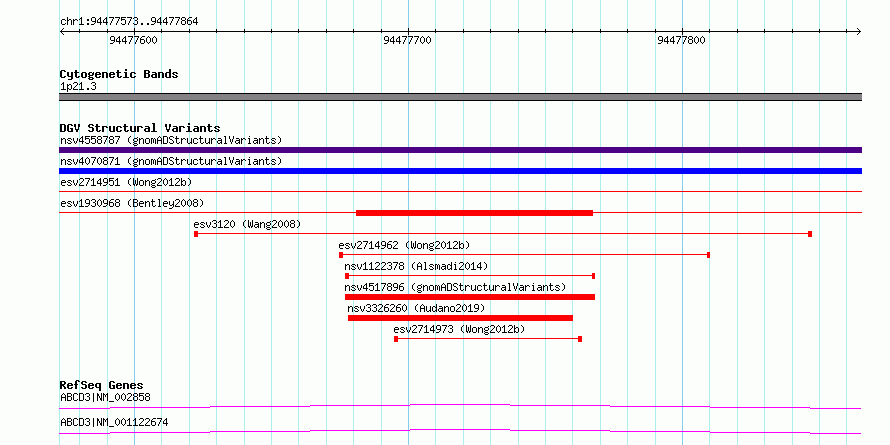The width and height of the screenshot is (890, 445).
Task: Open variant nsv3326260 (Audano2019) label
Action: 416,308
